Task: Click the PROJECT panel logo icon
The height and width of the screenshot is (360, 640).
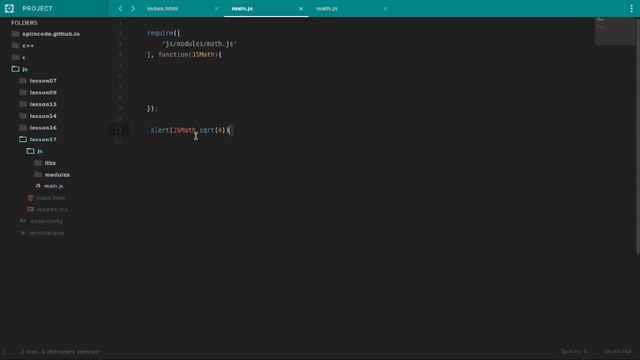Action: pyautogui.click(x=9, y=9)
